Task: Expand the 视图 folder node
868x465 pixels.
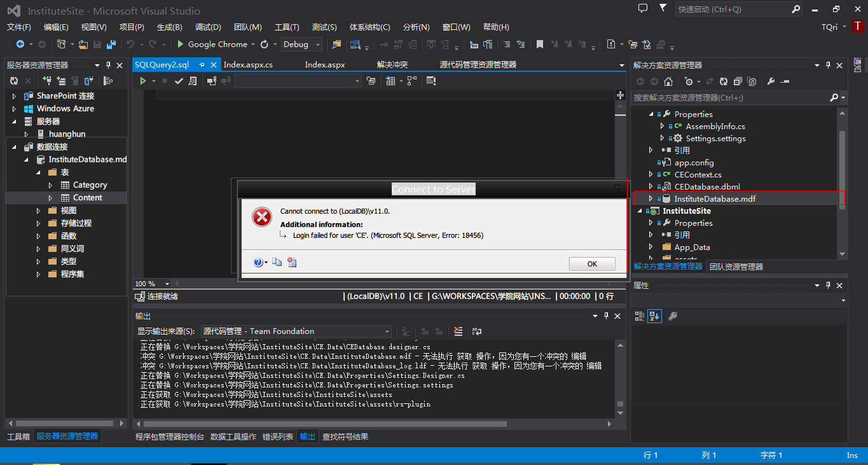Action: coord(39,211)
